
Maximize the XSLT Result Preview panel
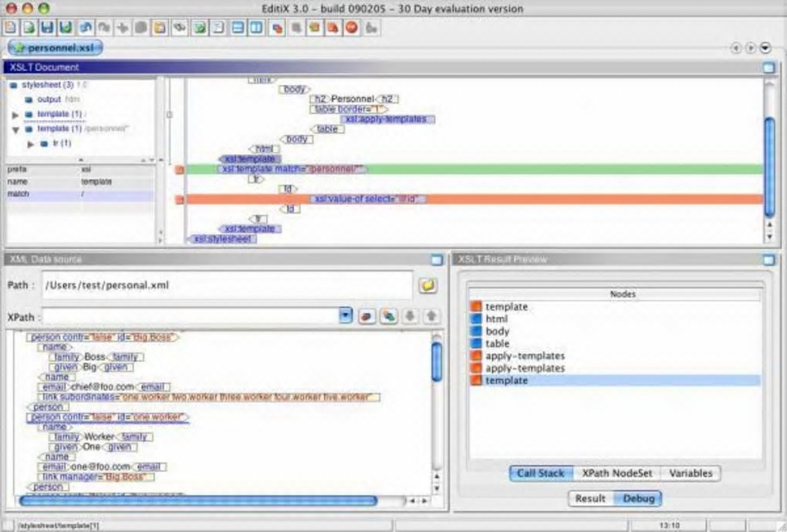pos(768,259)
